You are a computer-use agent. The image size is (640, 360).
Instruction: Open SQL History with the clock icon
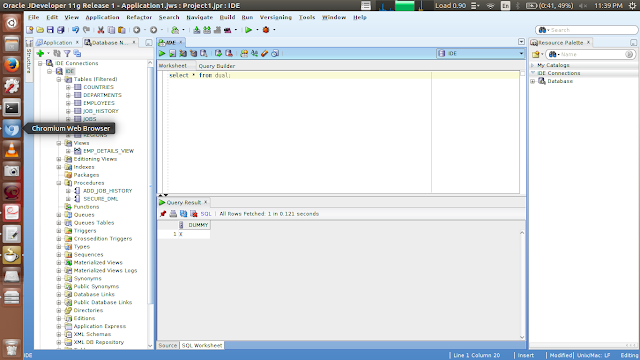click(x=275, y=53)
